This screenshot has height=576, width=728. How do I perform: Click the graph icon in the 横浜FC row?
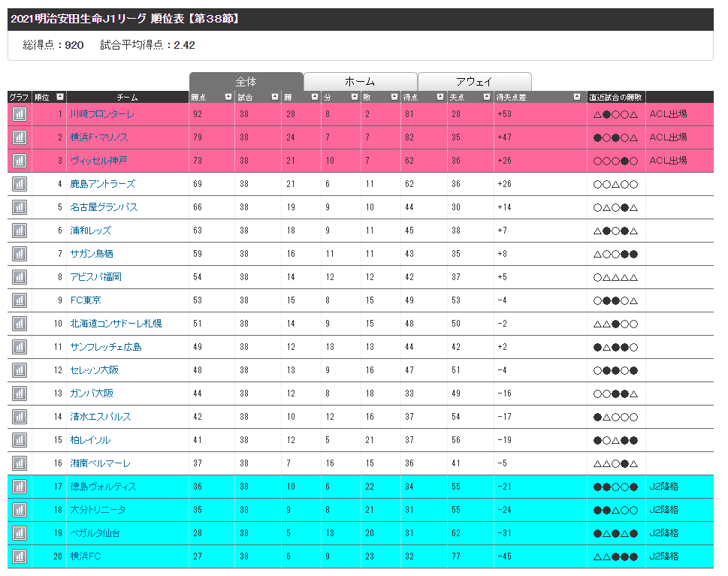click(x=19, y=556)
